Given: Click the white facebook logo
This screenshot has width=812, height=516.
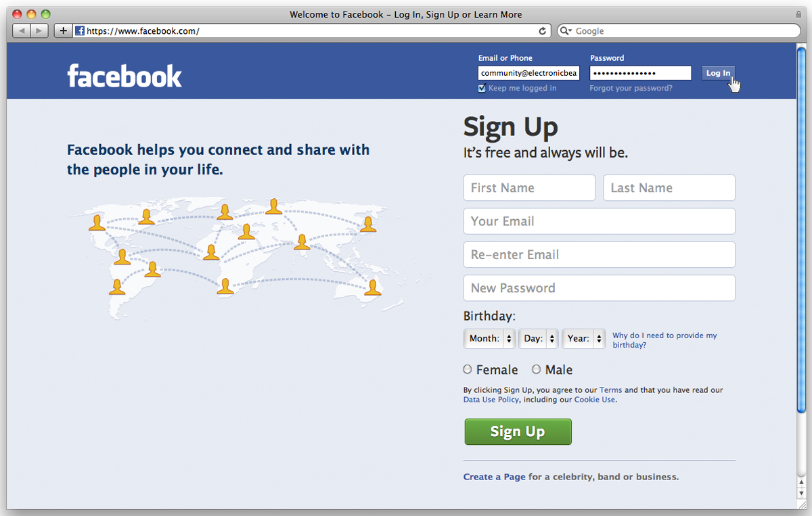Looking at the screenshot, I should pos(125,76).
